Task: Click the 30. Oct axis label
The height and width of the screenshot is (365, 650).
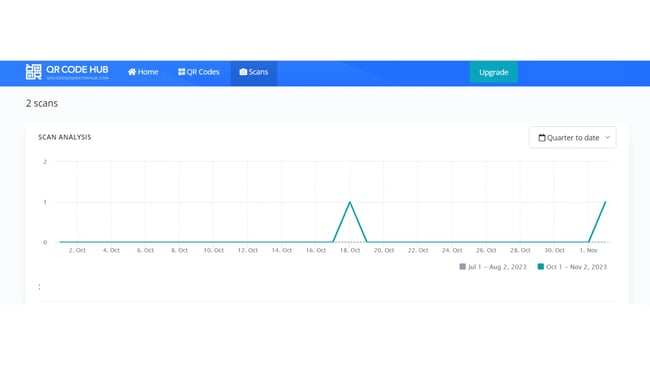Action: point(554,250)
